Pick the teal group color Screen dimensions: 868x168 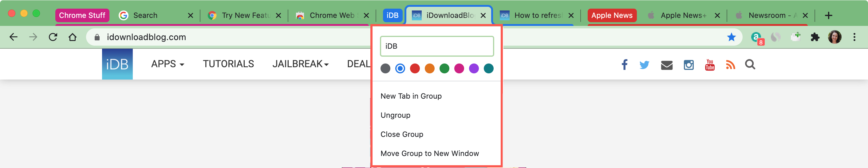(x=489, y=69)
